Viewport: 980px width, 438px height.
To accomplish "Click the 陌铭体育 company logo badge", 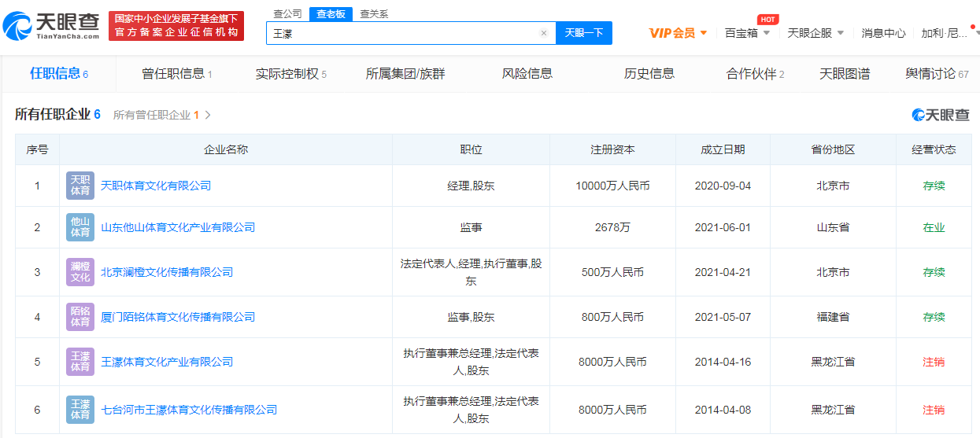I will [x=80, y=317].
